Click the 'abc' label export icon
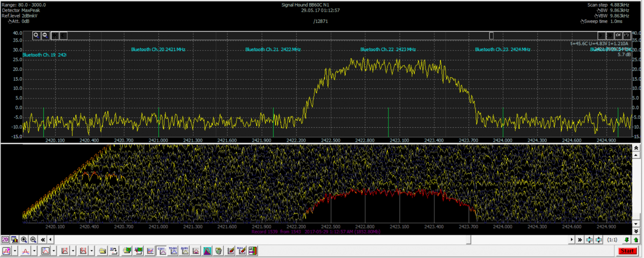644x258 pixels. (x=252, y=251)
